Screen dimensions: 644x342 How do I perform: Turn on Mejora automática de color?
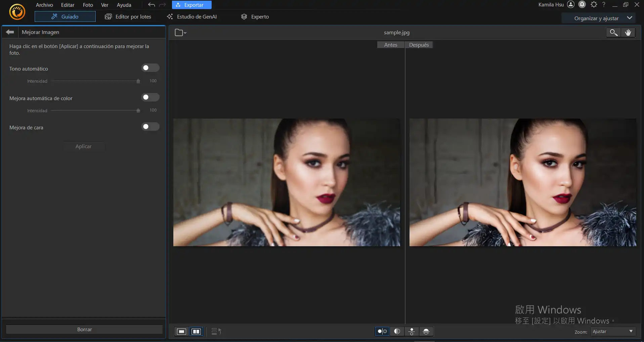click(x=150, y=98)
